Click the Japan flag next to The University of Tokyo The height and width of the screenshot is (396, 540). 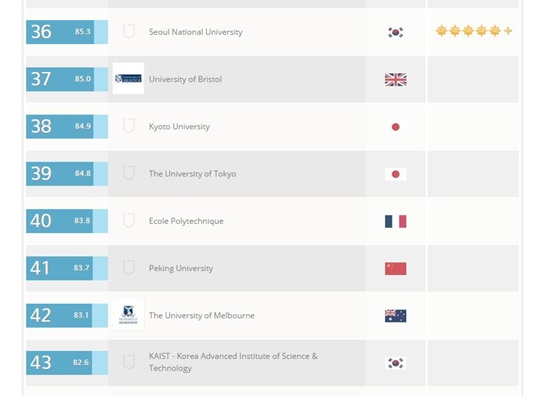point(395,174)
